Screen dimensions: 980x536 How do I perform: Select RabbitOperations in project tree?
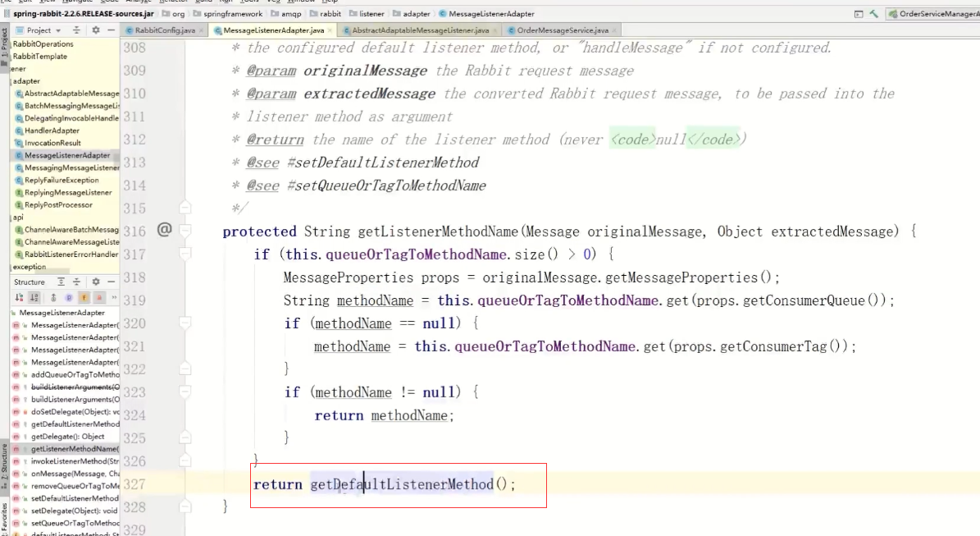43,44
